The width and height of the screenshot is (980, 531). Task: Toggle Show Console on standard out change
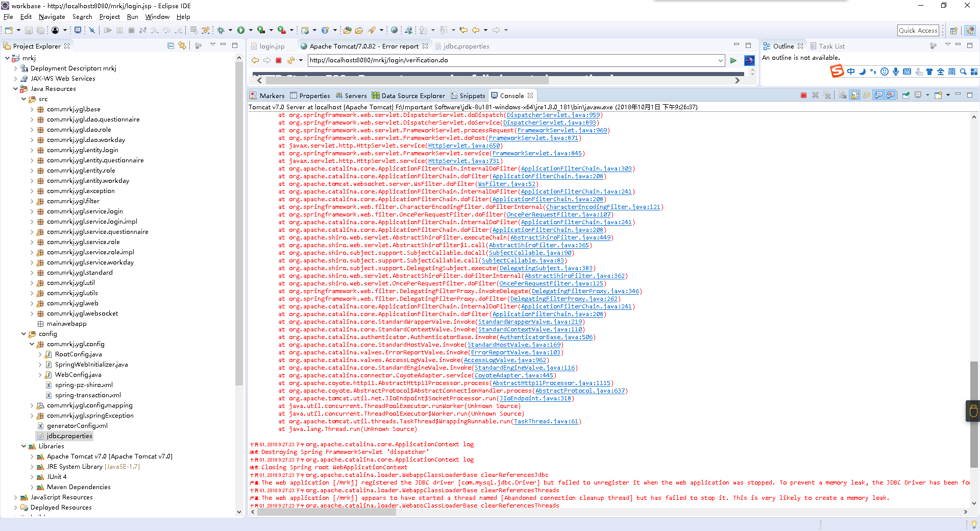[x=878, y=95]
